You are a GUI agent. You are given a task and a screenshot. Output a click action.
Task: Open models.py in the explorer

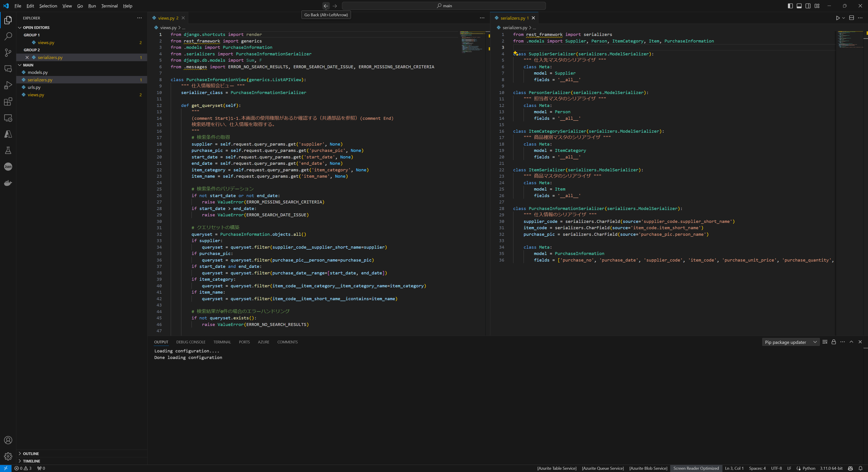38,72
